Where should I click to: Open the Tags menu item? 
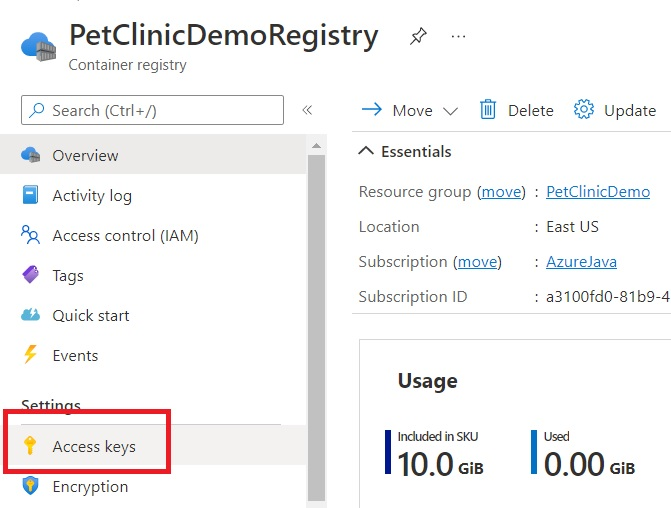coord(153,275)
